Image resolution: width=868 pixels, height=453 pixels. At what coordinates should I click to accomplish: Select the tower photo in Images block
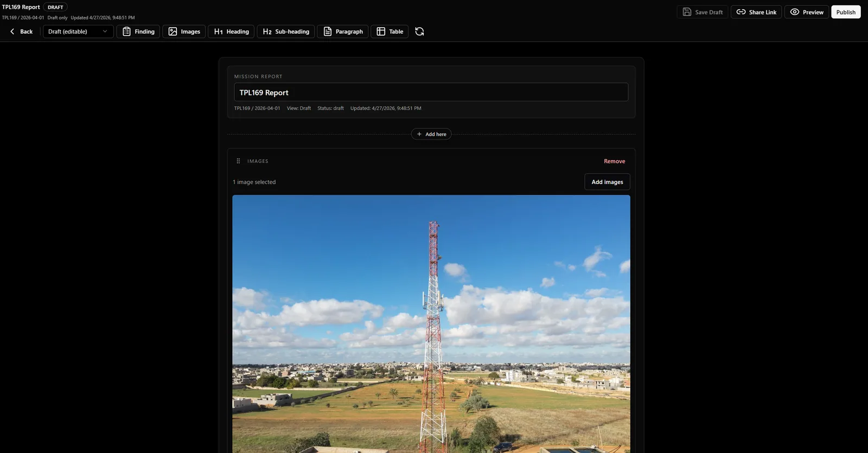[x=431, y=324]
